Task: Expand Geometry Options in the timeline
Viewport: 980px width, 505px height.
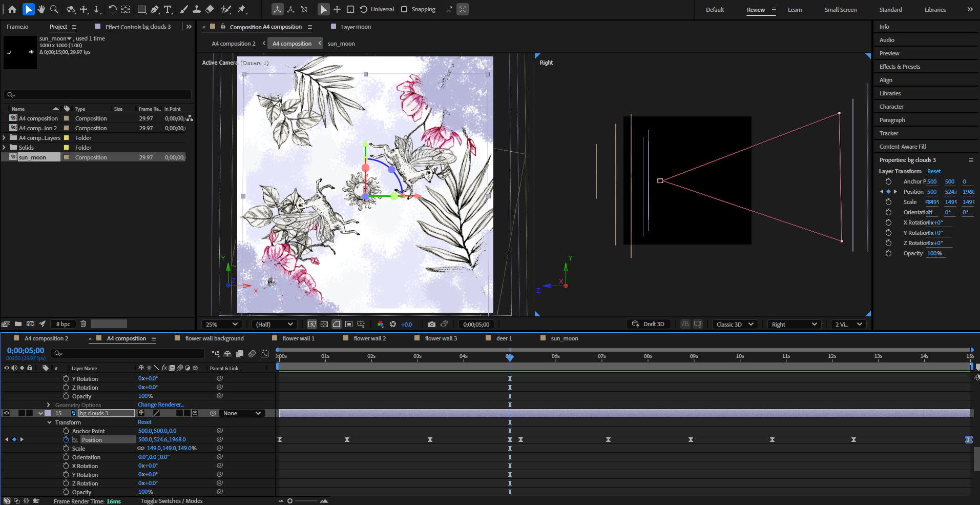Action: pyautogui.click(x=49, y=405)
